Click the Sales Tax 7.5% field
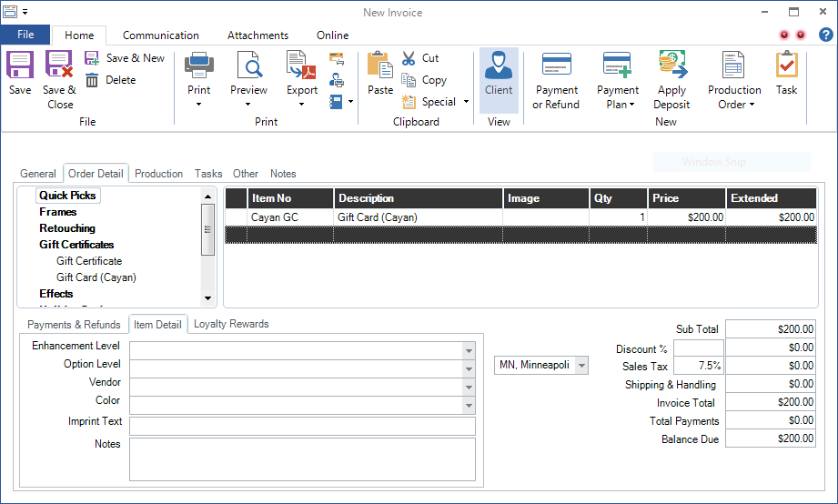This screenshot has width=838, height=504. 698,366
